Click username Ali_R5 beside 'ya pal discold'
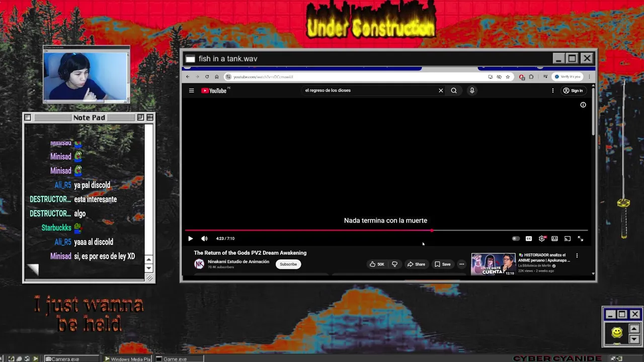 click(x=63, y=185)
